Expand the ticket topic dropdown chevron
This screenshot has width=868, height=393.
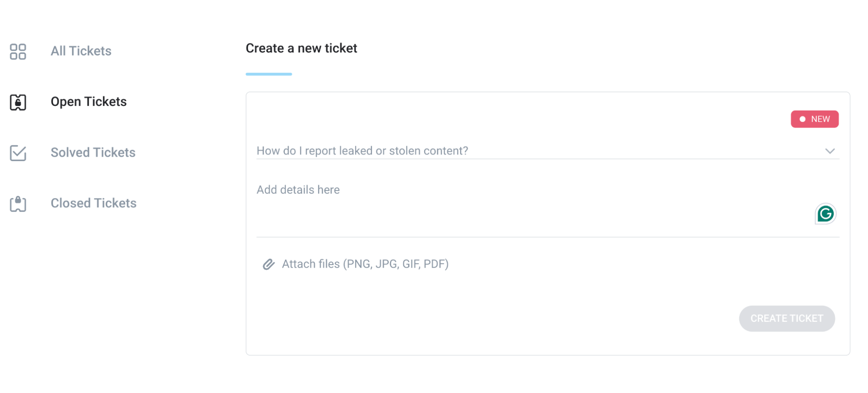pyautogui.click(x=830, y=151)
